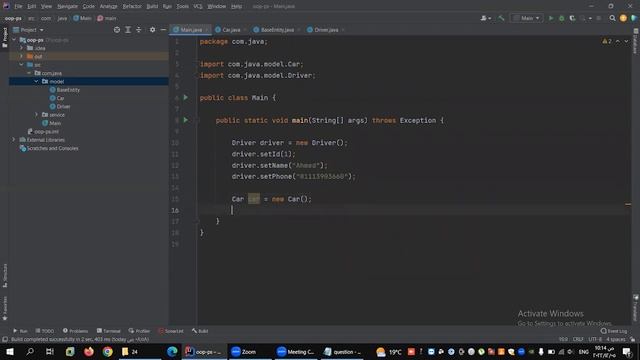640x360 pixels.
Task: Collapse all in Project panel
Action: coord(139,30)
